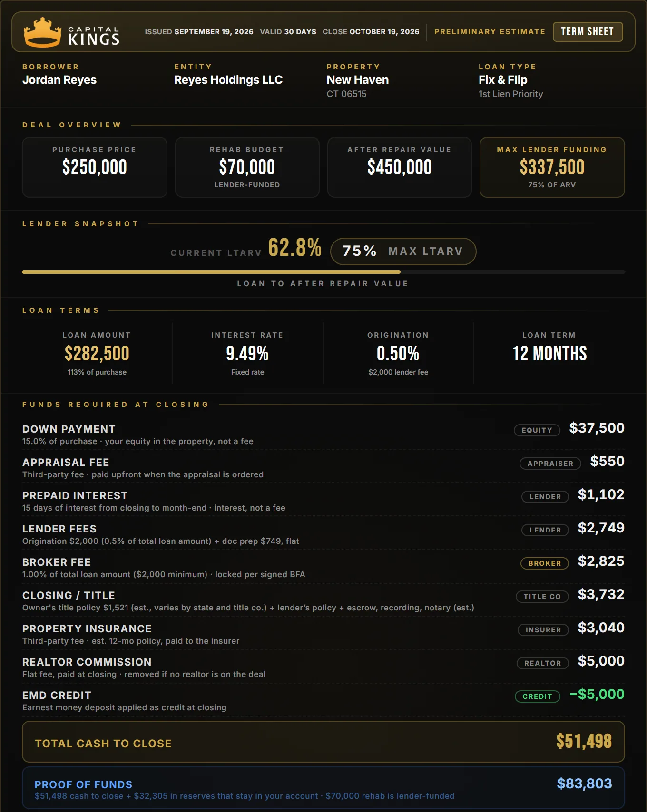647x812 pixels.
Task: Click the $2,000 lender fee note
Action: 398,372
